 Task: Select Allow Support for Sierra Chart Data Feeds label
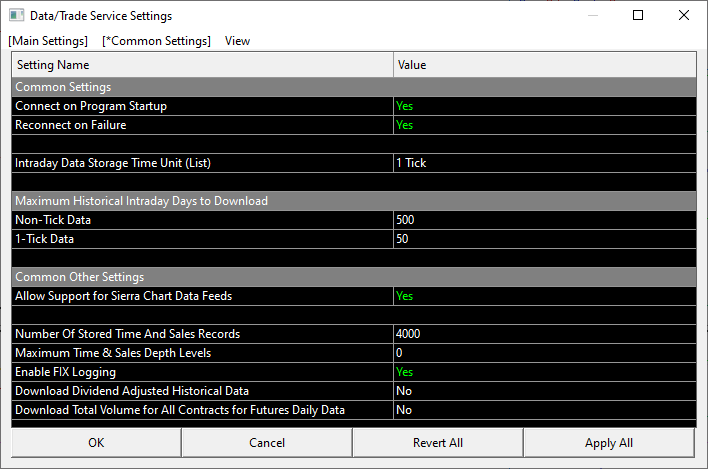(x=202, y=296)
